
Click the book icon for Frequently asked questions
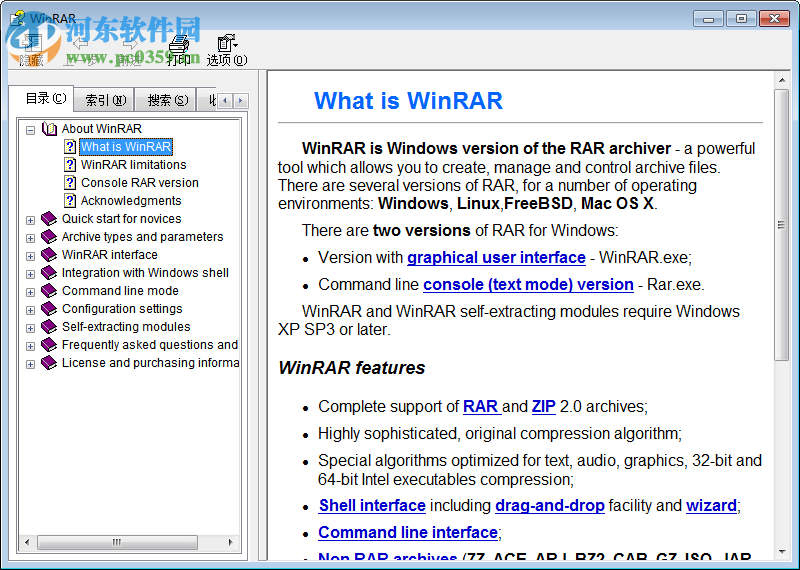coord(49,344)
